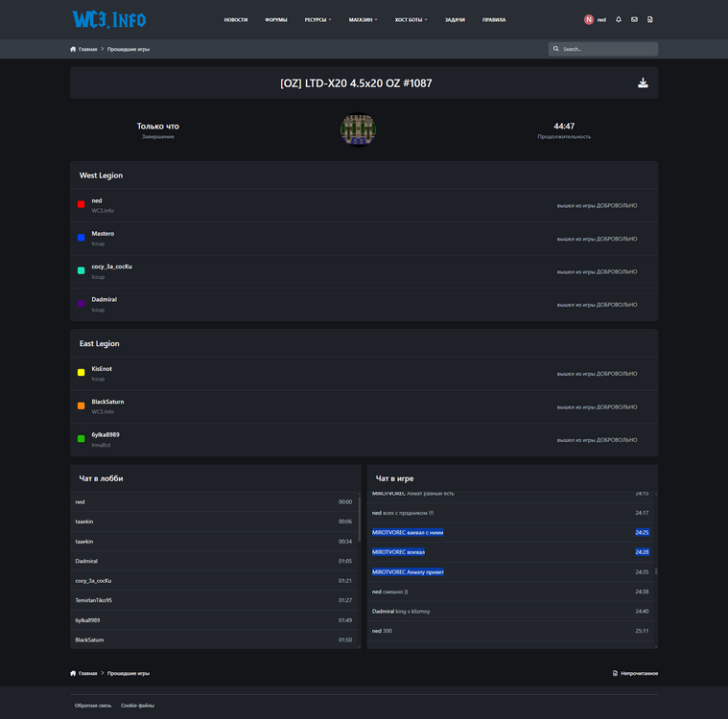Open the Новости menu item
This screenshot has width=728, height=719.
tap(236, 19)
